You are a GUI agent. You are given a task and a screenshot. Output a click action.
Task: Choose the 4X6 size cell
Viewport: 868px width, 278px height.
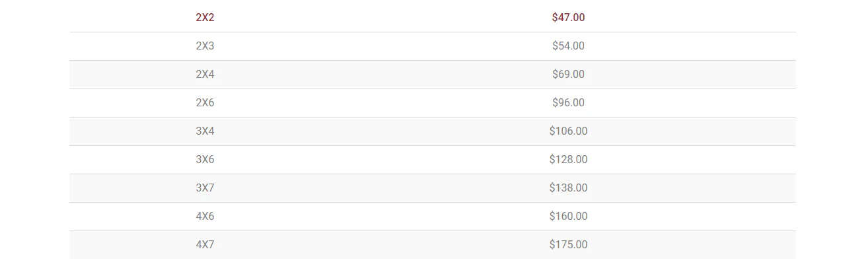(x=205, y=217)
